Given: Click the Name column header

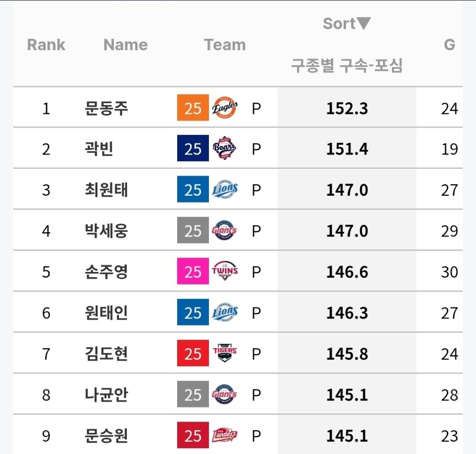Looking at the screenshot, I should [x=125, y=45].
